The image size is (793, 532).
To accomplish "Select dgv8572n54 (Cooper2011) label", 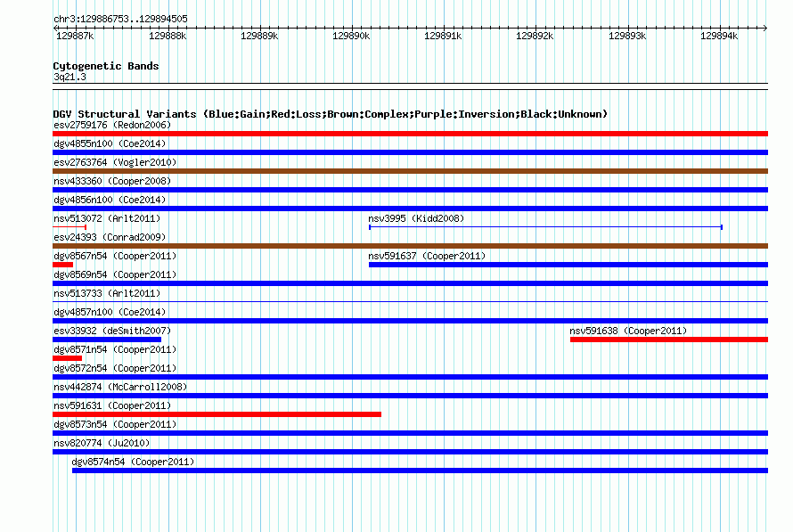I will coord(115,368).
